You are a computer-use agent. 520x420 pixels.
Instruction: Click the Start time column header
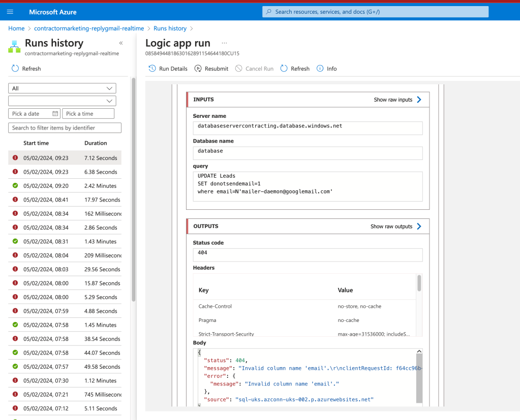[36, 143]
